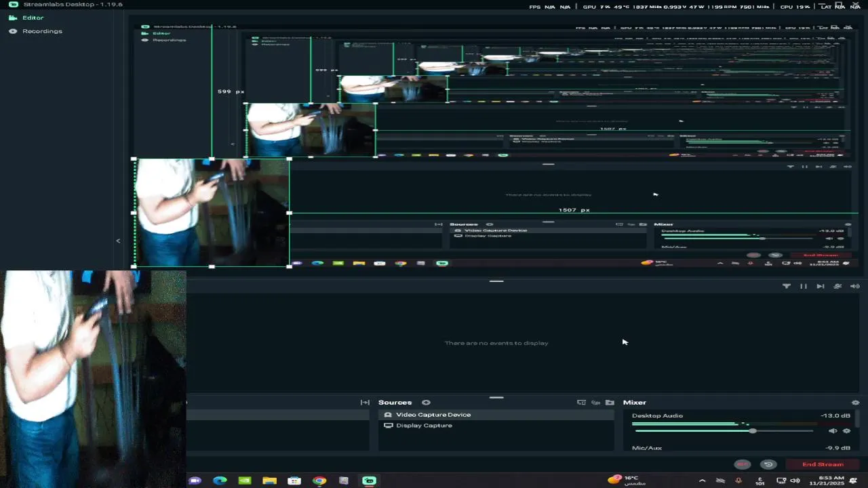Open the system volume tray icon

(795, 481)
